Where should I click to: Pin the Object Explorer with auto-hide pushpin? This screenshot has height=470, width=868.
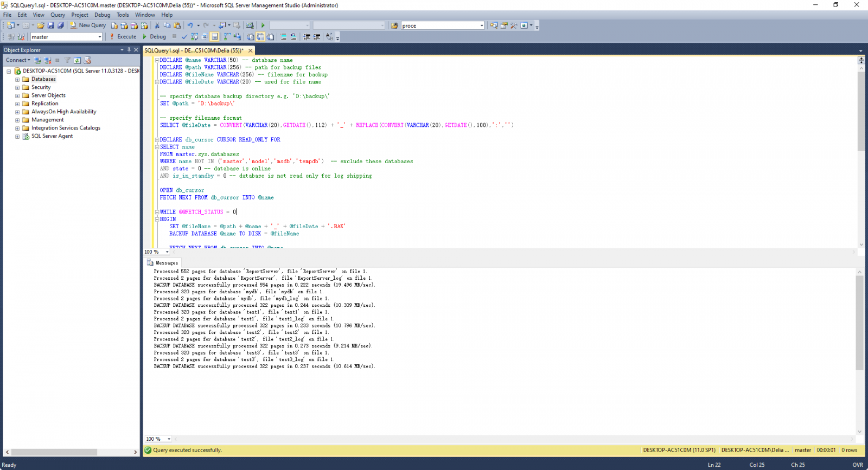[129, 50]
